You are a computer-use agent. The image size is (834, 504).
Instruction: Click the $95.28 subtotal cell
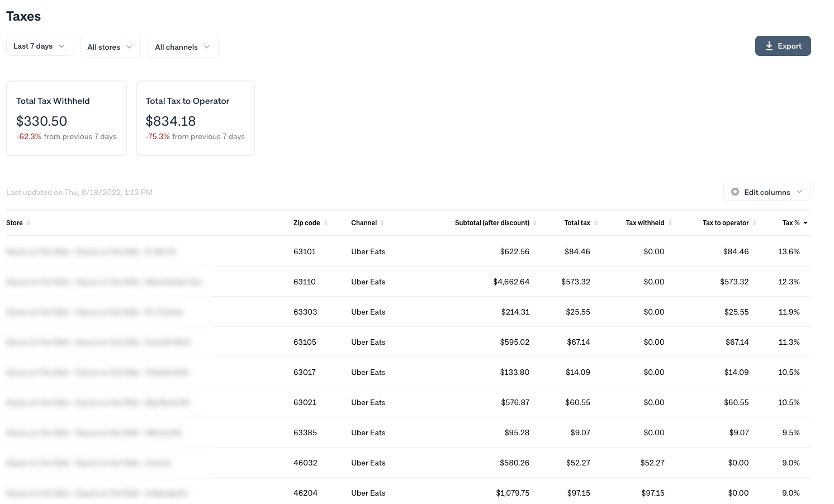click(517, 432)
